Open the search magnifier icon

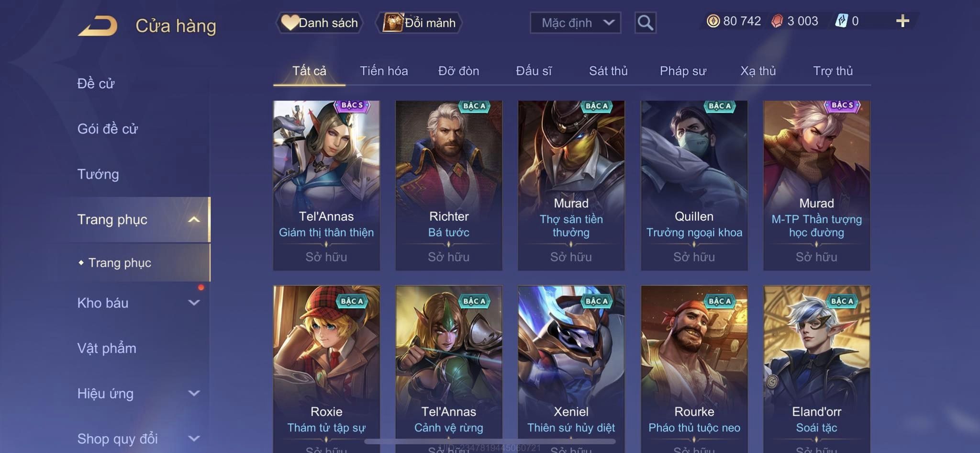645,23
